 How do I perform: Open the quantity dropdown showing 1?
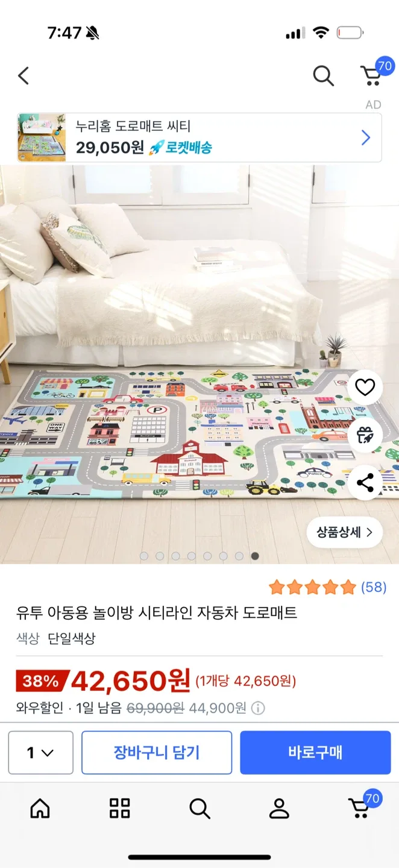point(41,752)
